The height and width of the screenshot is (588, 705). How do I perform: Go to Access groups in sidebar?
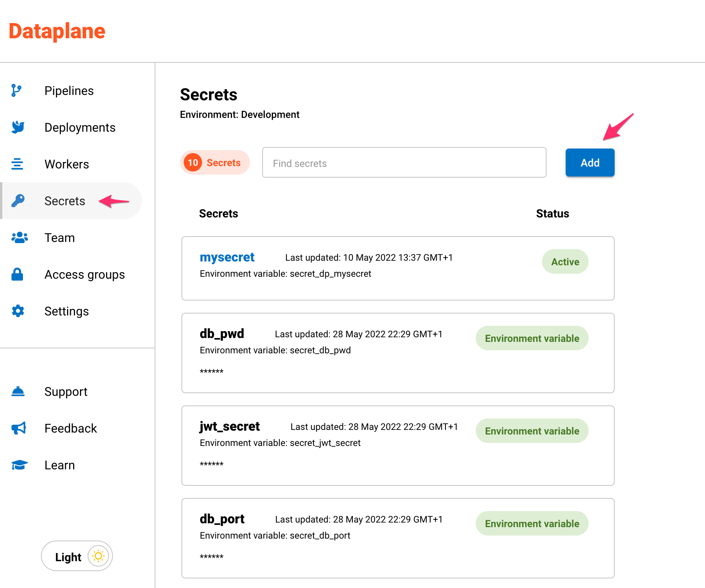pyautogui.click(x=85, y=274)
